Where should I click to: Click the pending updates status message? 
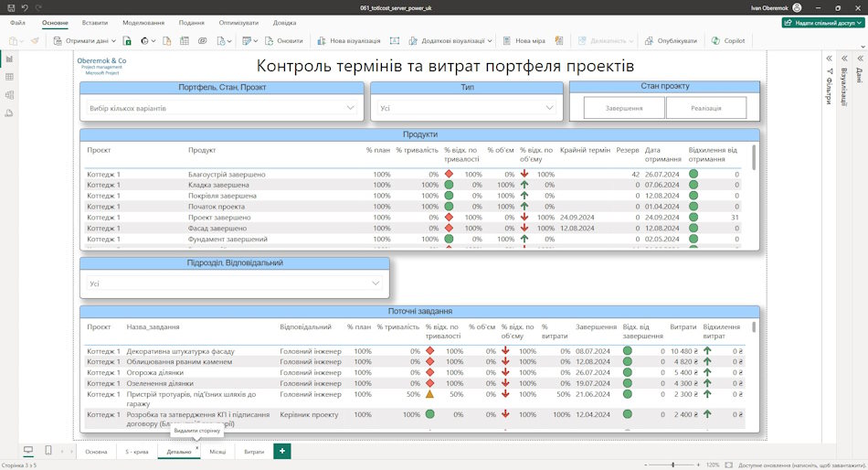(802, 465)
